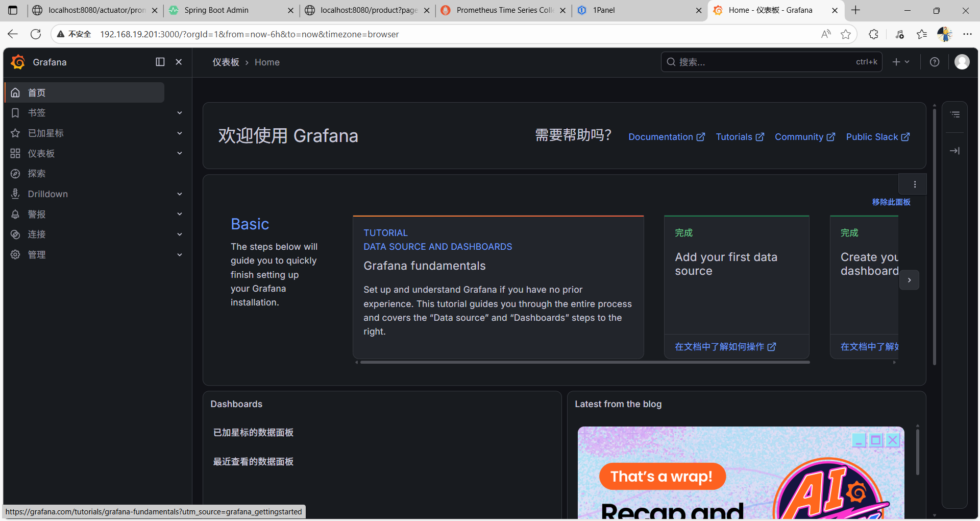Click the Grafana logo icon
This screenshot has width=980, height=521.
coord(18,62)
